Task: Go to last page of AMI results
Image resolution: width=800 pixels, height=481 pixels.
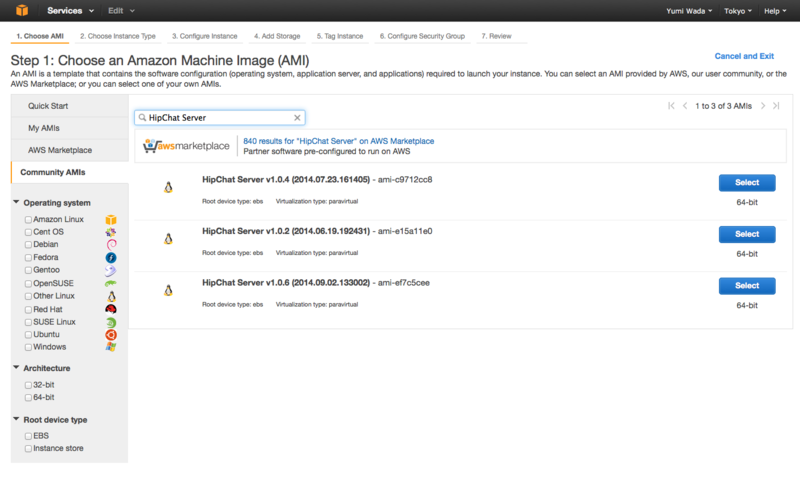Action: click(x=776, y=106)
